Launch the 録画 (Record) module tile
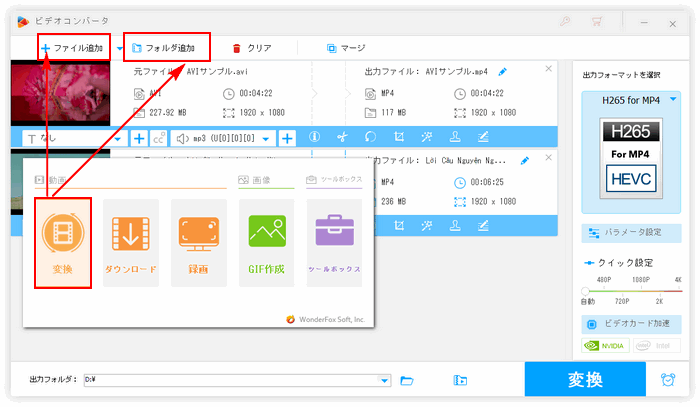The width and height of the screenshot is (700, 407). pos(199,243)
